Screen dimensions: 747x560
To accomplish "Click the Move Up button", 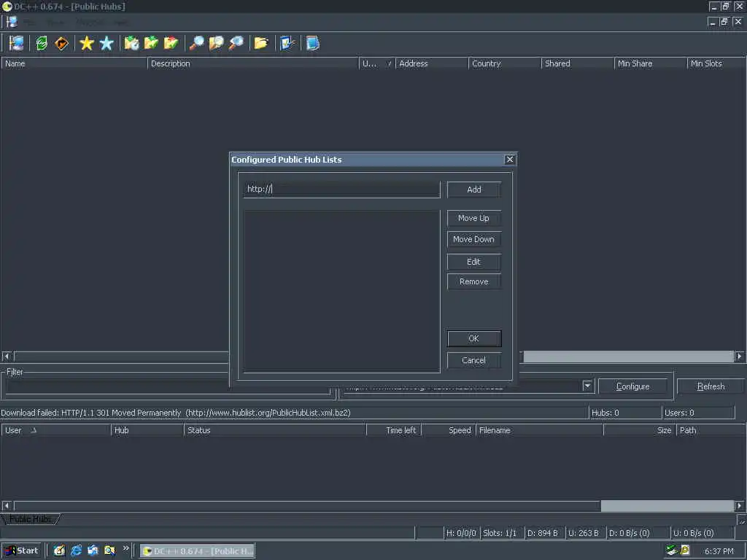I will [x=474, y=218].
